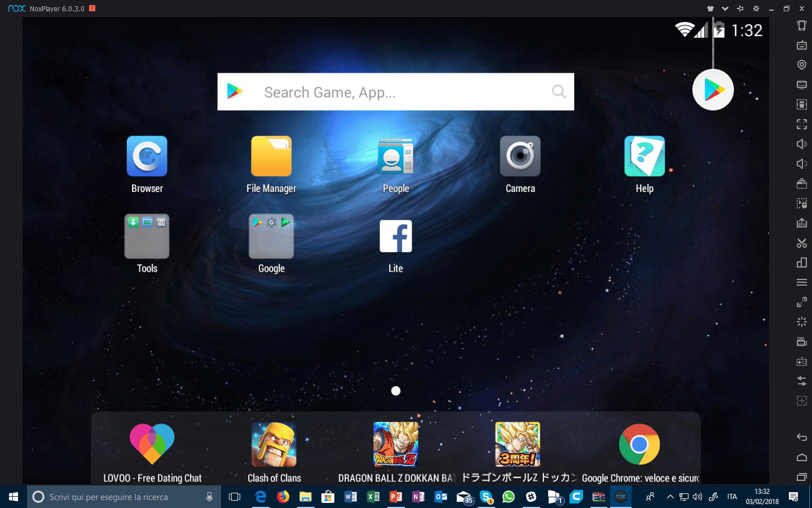Open the Windows notification center
Viewport: 812px width, 508px height.
[x=793, y=497]
